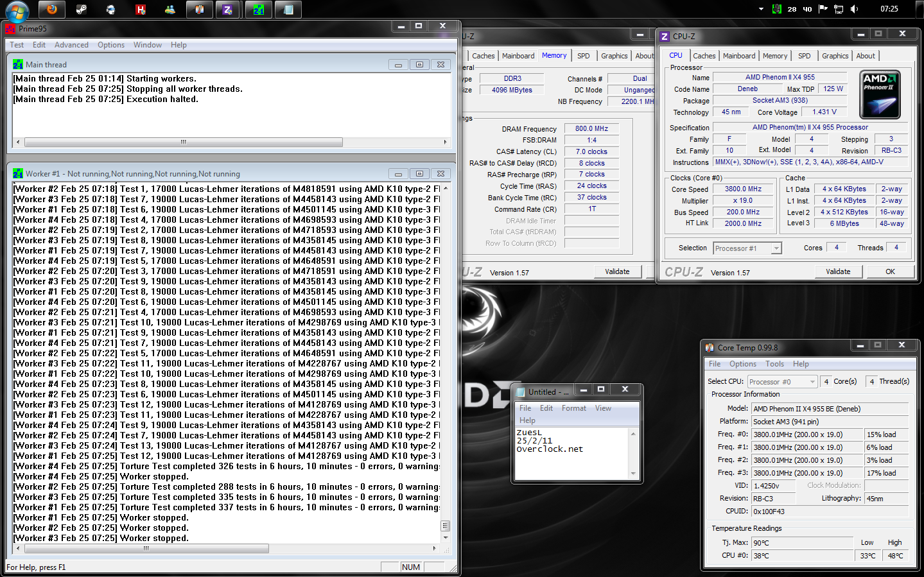This screenshot has width=924, height=577.
Task: Select Mainboard tab in rear CPU-Z window
Action: pos(518,56)
